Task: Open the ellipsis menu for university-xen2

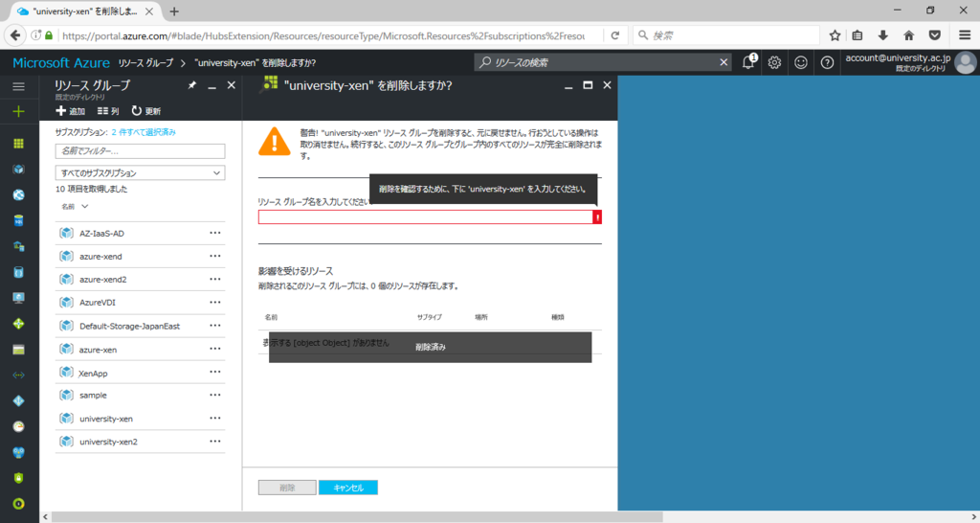Action: pos(215,441)
